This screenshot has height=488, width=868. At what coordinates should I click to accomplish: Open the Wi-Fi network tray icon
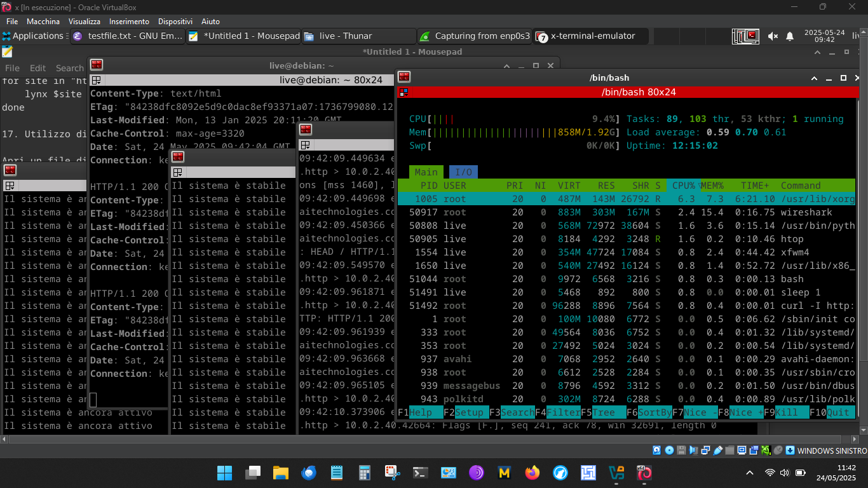[770, 473]
